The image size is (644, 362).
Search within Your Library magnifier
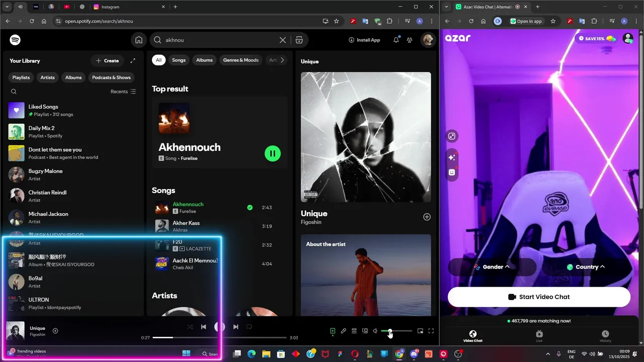coord(14,92)
